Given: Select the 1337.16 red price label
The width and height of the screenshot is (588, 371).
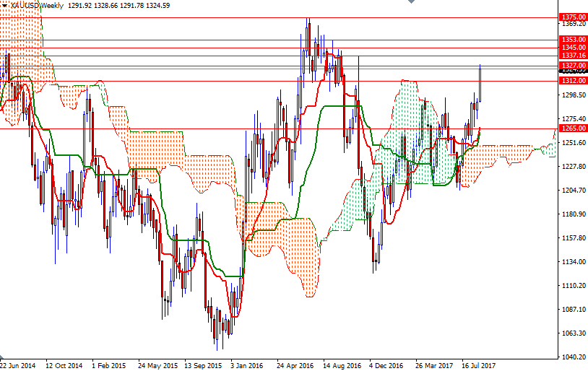Looking at the screenshot, I should (x=572, y=56).
